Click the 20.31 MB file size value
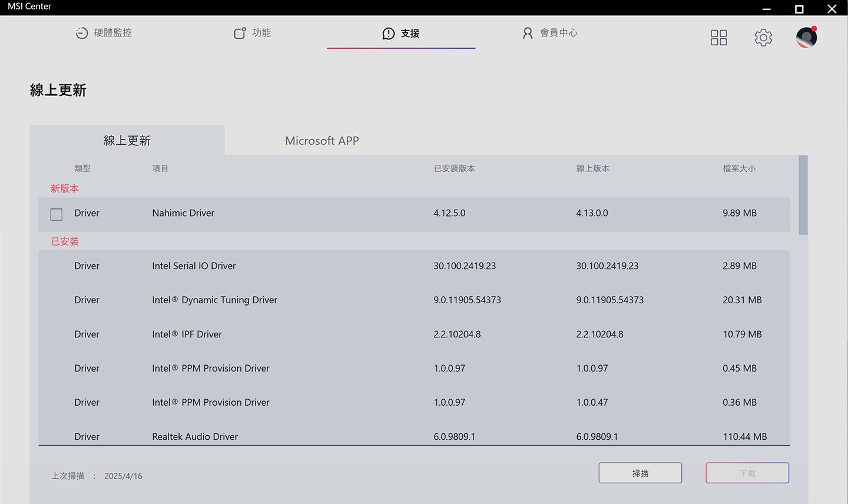 [x=742, y=300]
